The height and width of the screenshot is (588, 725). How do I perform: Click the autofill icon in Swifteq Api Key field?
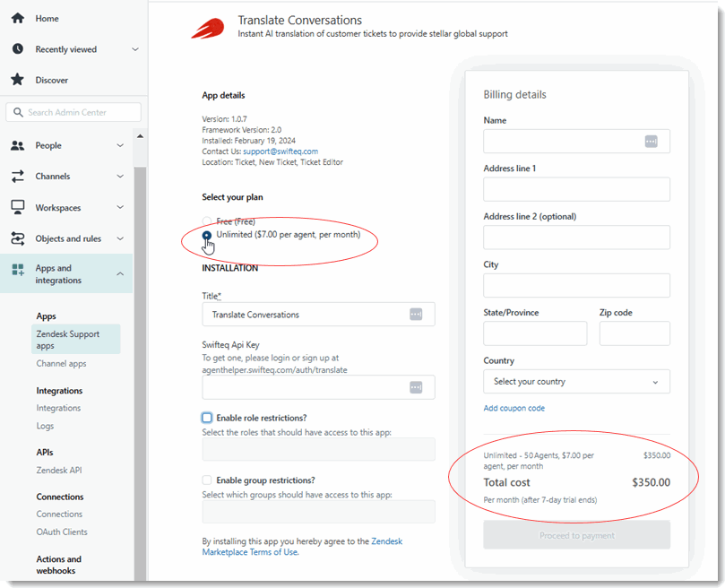tap(416, 387)
